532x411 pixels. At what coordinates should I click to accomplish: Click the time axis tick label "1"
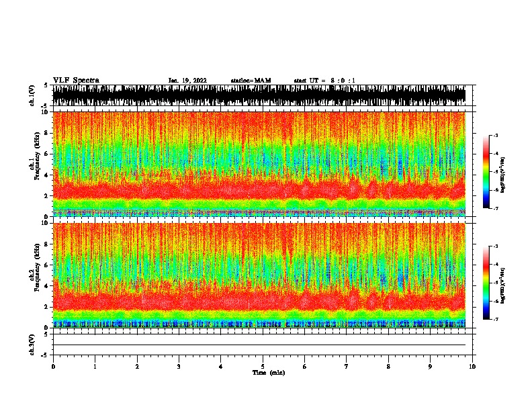coord(95,367)
